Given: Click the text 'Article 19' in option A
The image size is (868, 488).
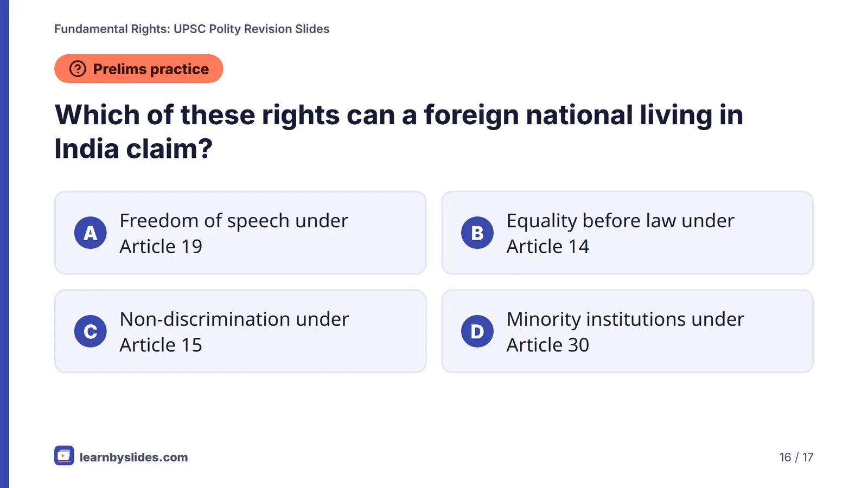Looking at the screenshot, I should pos(161,247).
